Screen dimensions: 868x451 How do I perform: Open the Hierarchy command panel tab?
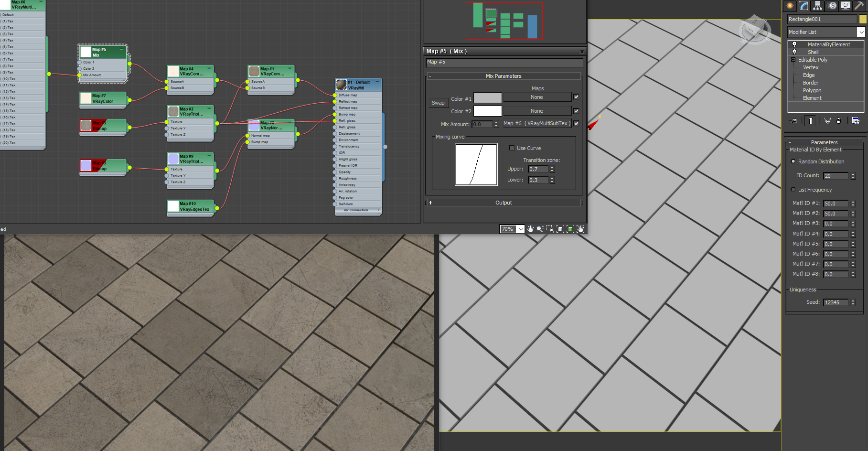click(818, 6)
